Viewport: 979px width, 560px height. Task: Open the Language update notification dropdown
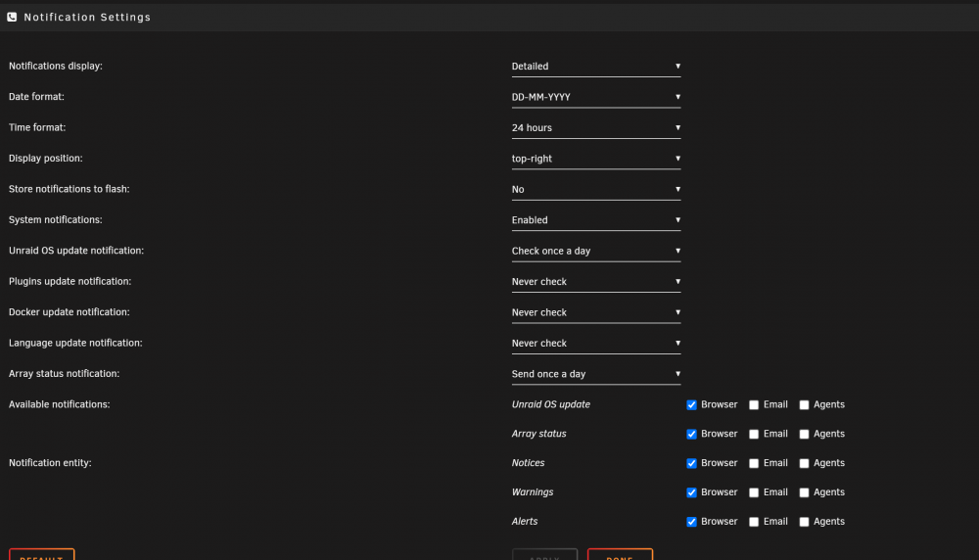coord(595,344)
